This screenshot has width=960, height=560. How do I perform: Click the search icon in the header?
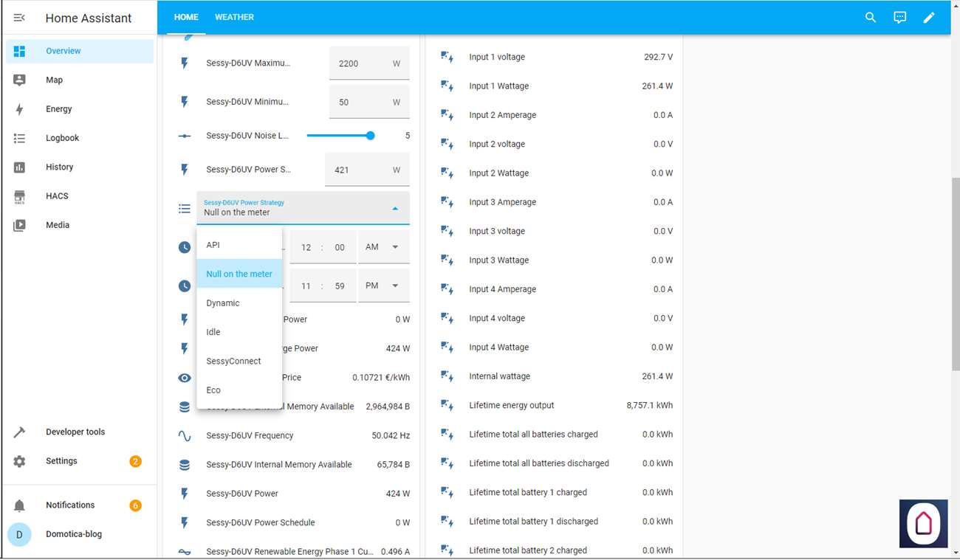pyautogui.click(x=871, y=18)
